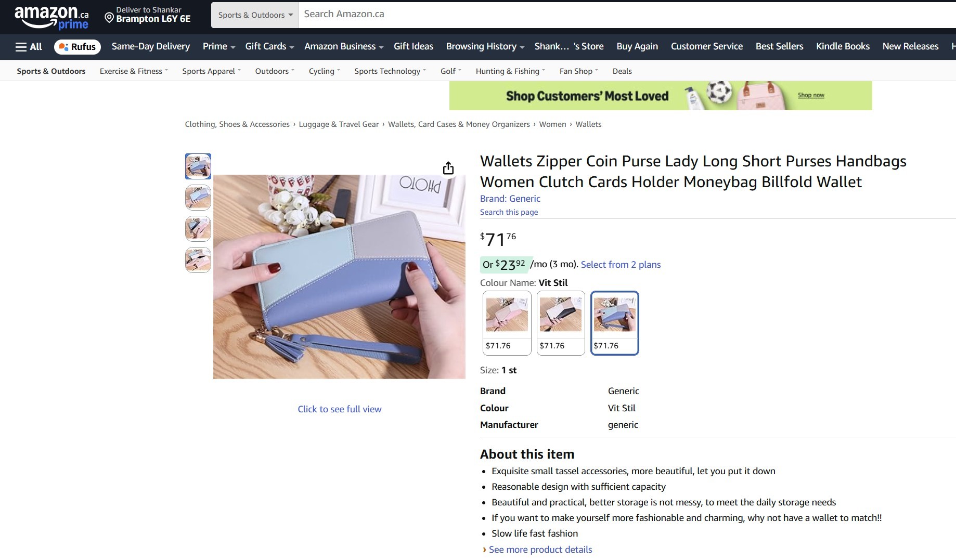This screenshot has width=956, height=560.
Task: Select the fourth product thumbnail image
Action: click(198, 260)
